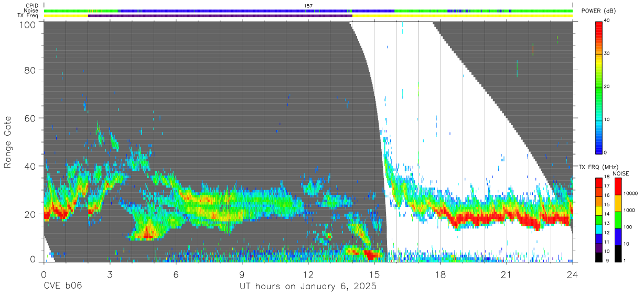
Task: Click the 100 tick on NOISE legend
Action: point(628,227)
